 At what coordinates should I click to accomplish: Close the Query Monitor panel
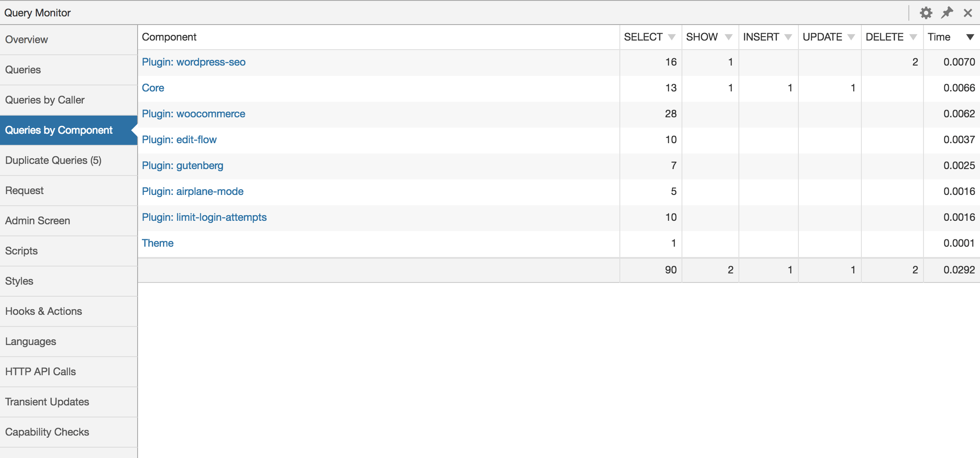click(x=967, y=13)
